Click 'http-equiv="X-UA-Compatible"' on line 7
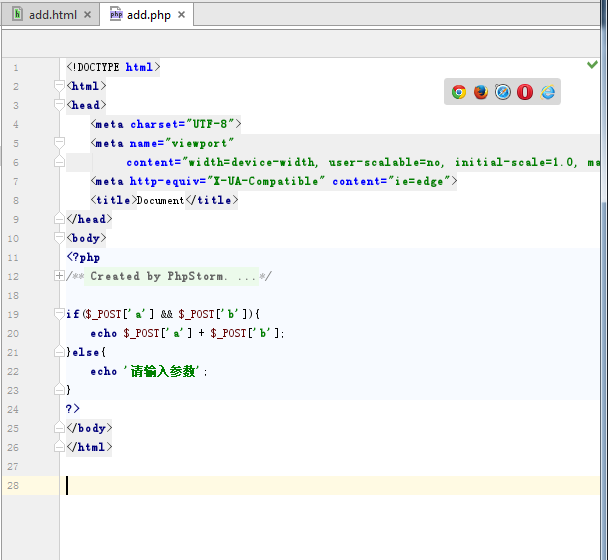 [227, 181]
